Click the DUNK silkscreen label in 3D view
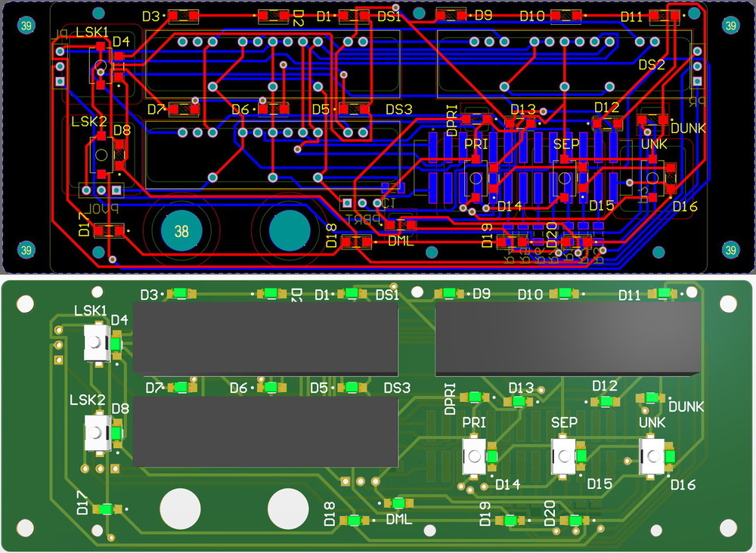 click(686, 407)
